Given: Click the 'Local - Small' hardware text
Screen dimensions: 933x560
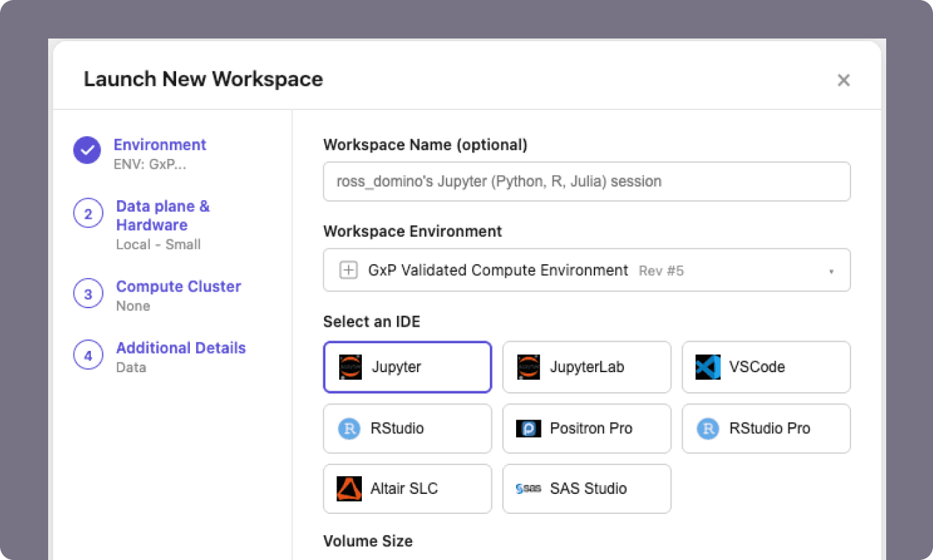Looking at the screenshot, I should pos(158,244).
